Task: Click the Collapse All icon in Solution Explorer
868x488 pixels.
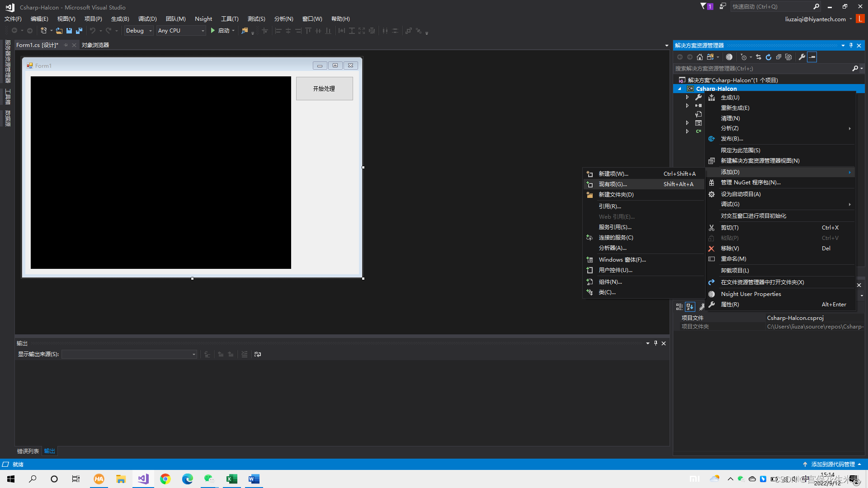Action: pyautogui.click(x=778, y=57)
